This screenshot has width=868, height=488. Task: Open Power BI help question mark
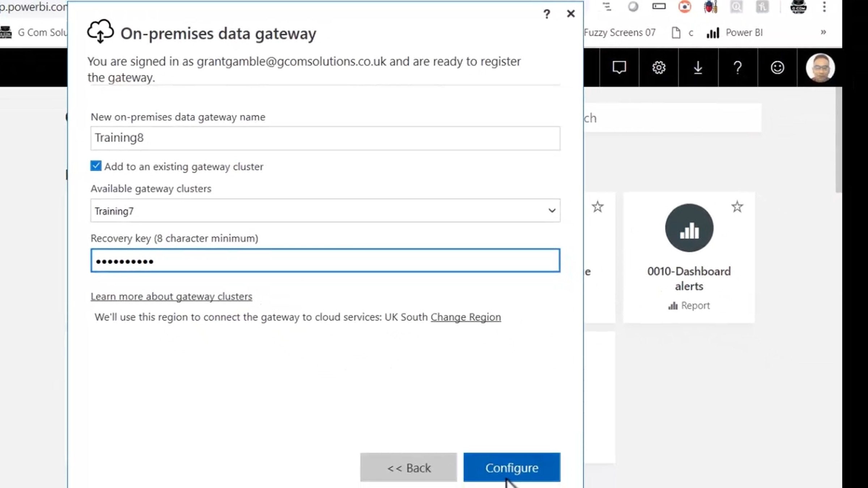(737, 68)
